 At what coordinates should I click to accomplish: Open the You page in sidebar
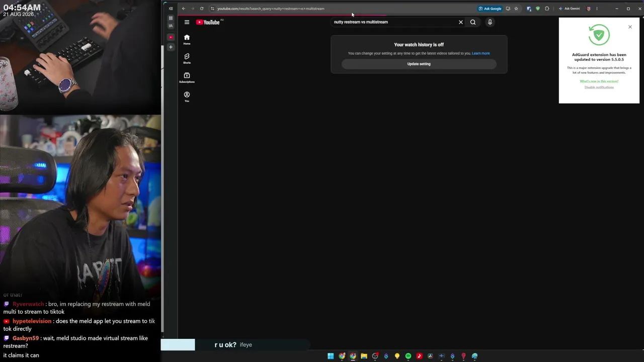187,97
